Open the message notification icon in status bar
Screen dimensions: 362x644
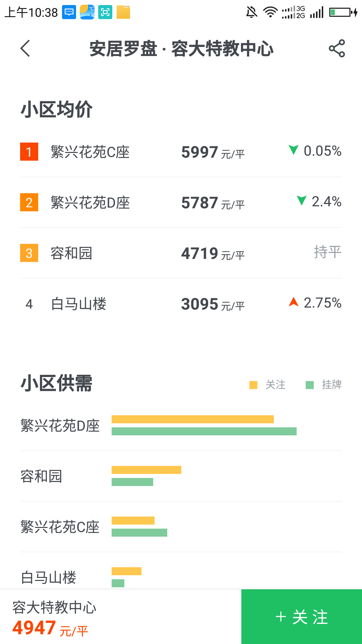point(69,12)
